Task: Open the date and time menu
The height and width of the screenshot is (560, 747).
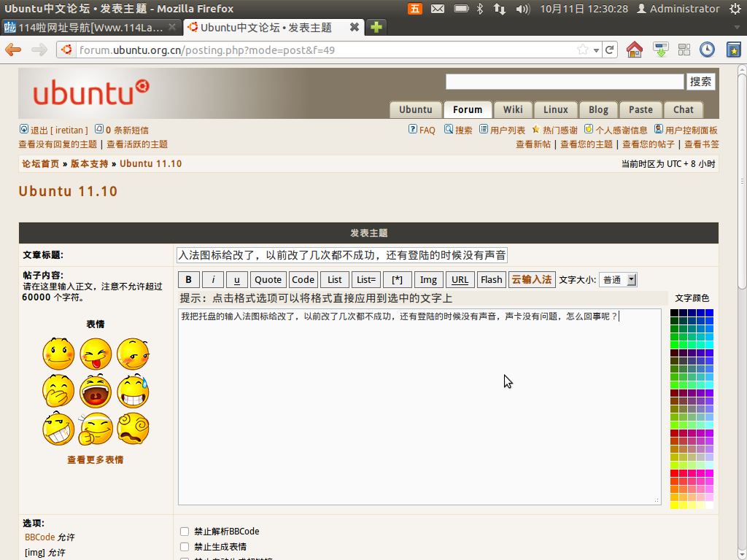Action: [x=584, y=9]
